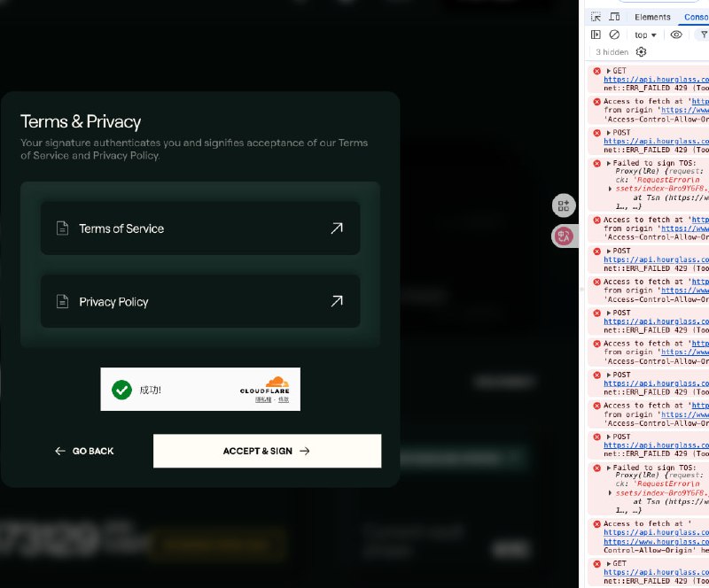Clear the console with the circle-slash icon

(x=614, y=35)
